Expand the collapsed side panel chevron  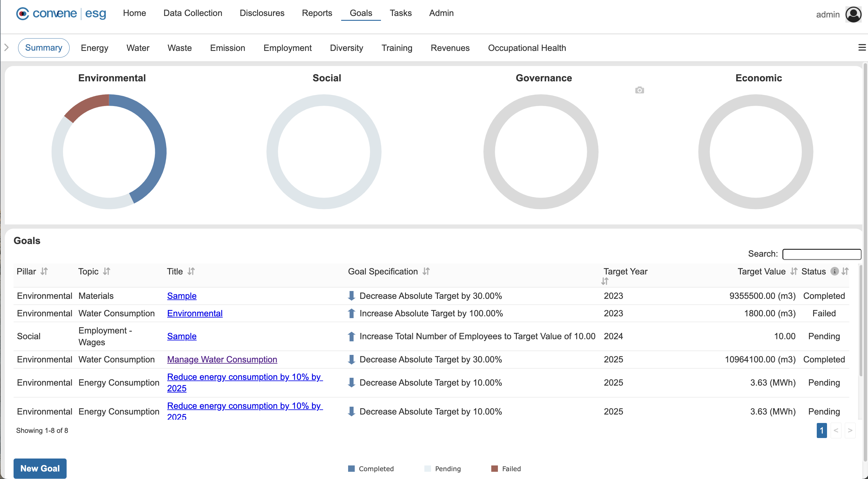tap(6, 48)
